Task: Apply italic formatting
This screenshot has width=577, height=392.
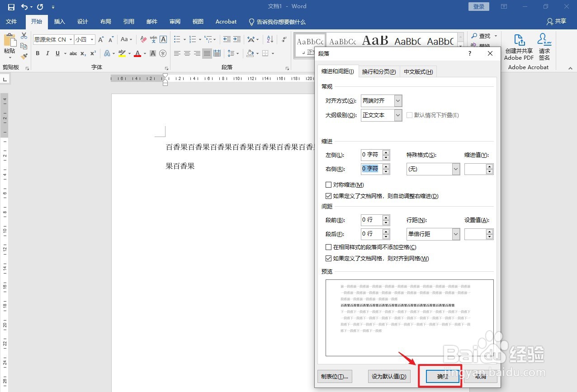Action: [x=47, y=53]
